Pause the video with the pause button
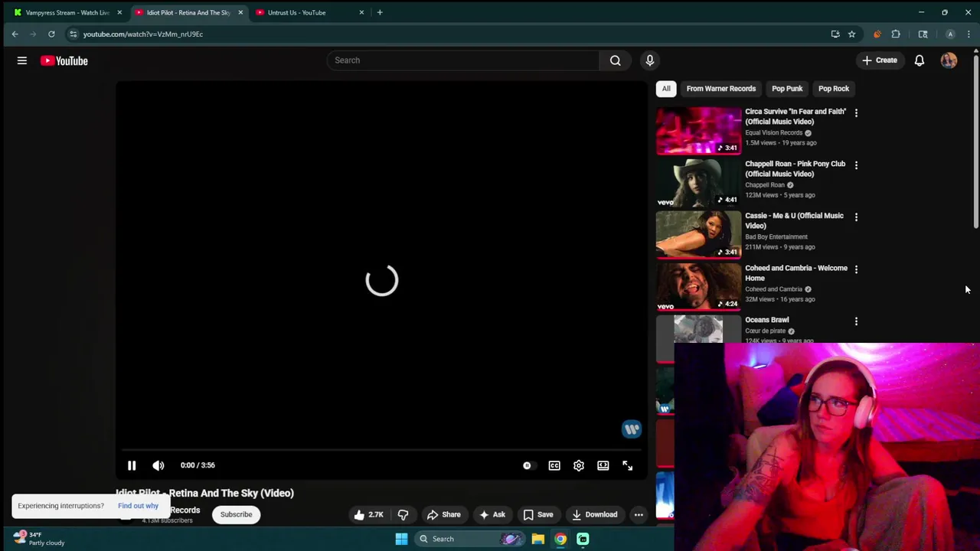The image size is (980, 551). point(132,465)
